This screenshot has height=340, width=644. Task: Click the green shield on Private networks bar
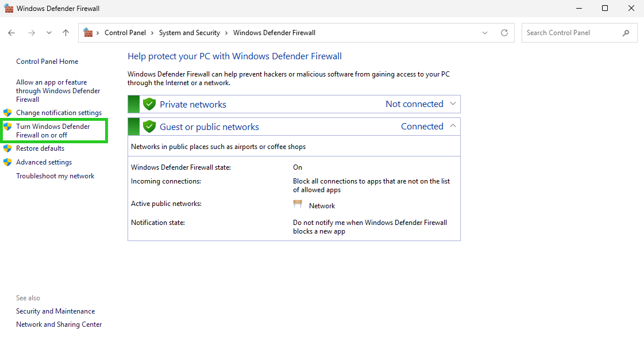coord(149,104)
